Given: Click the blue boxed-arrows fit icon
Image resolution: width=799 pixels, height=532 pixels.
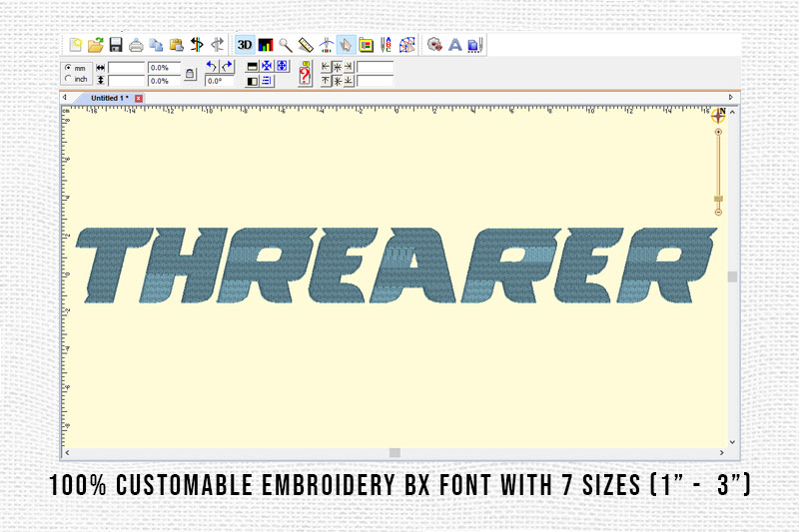Looking at the screenshot, I should (282, 66).
